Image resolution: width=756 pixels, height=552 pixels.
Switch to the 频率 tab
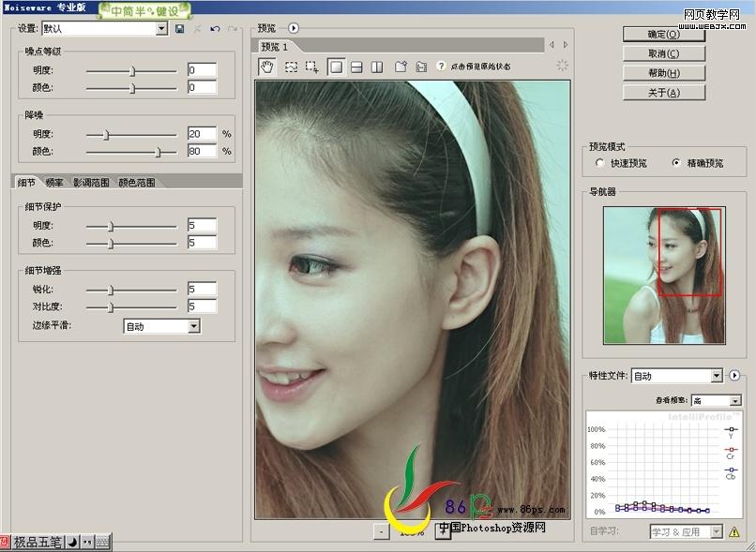(x=54, y=183)
